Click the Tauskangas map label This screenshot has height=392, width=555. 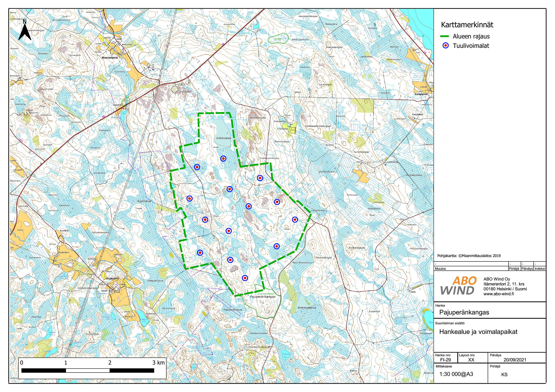coord(326,85)
